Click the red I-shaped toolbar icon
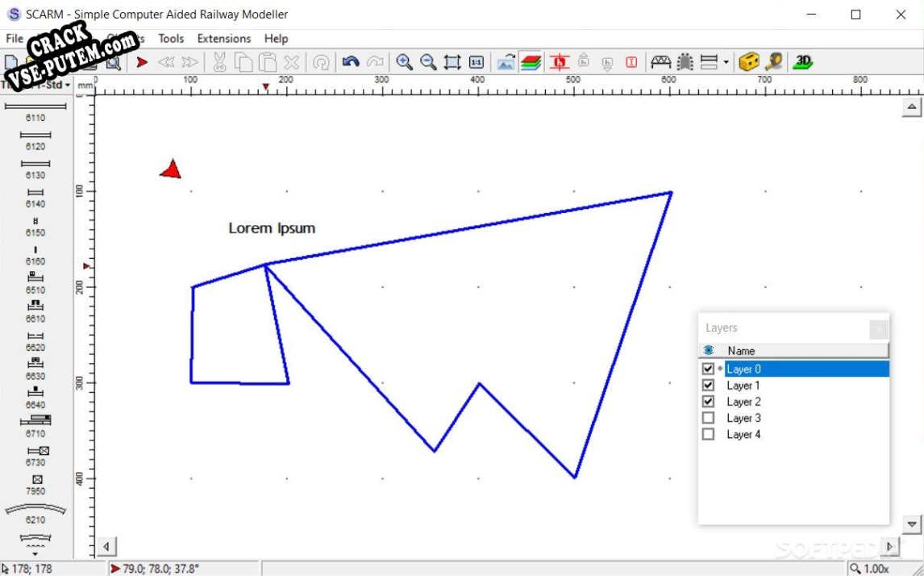 click(x=631, y=62)
